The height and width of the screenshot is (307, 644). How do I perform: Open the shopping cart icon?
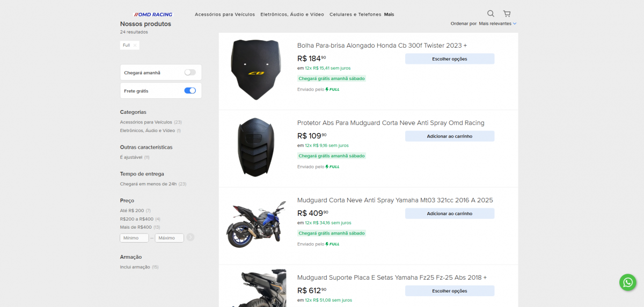click(507, 13)
